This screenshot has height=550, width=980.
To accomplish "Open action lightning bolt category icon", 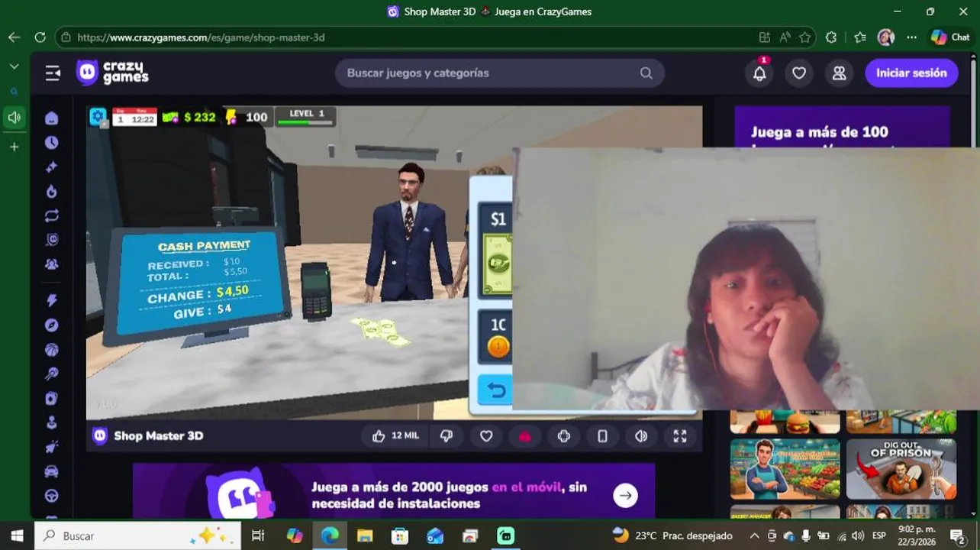I will click(x=52, y=301).
